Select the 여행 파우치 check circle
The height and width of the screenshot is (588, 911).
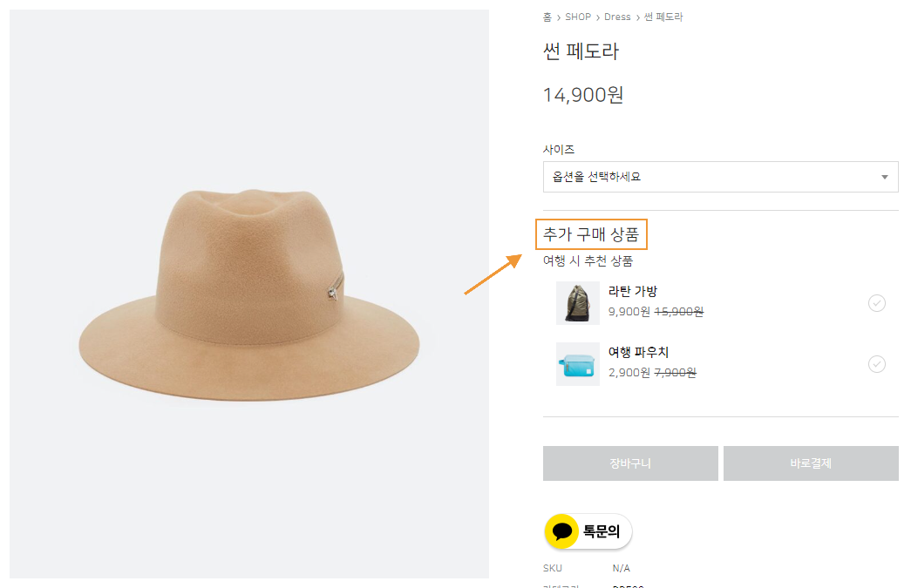(877, 364)
